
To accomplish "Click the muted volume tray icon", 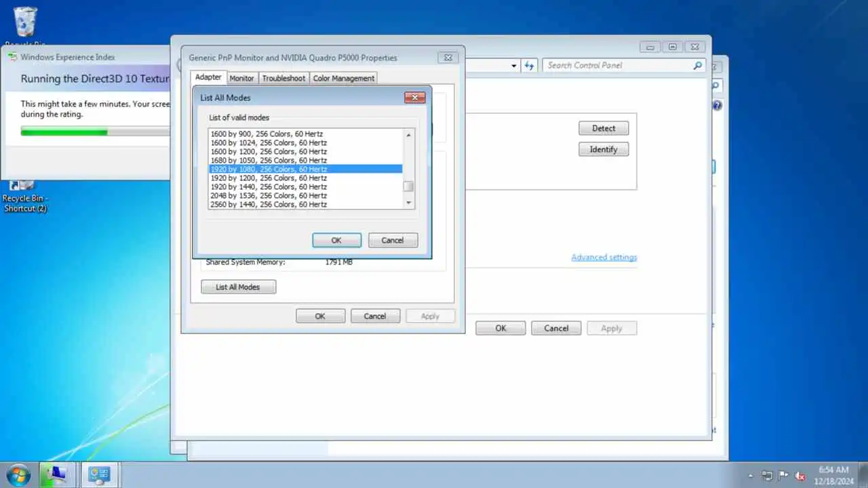I will click(800, 476).
